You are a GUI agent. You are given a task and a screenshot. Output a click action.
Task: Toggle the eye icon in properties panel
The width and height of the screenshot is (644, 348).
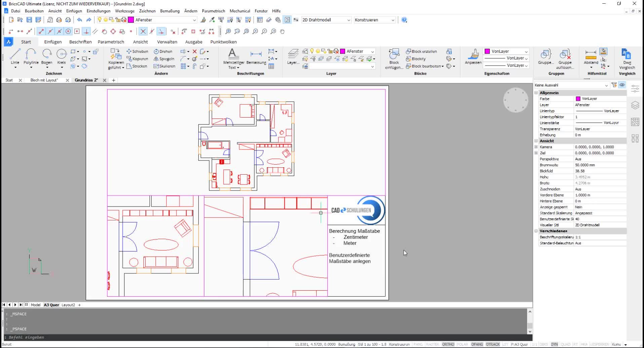622,85
